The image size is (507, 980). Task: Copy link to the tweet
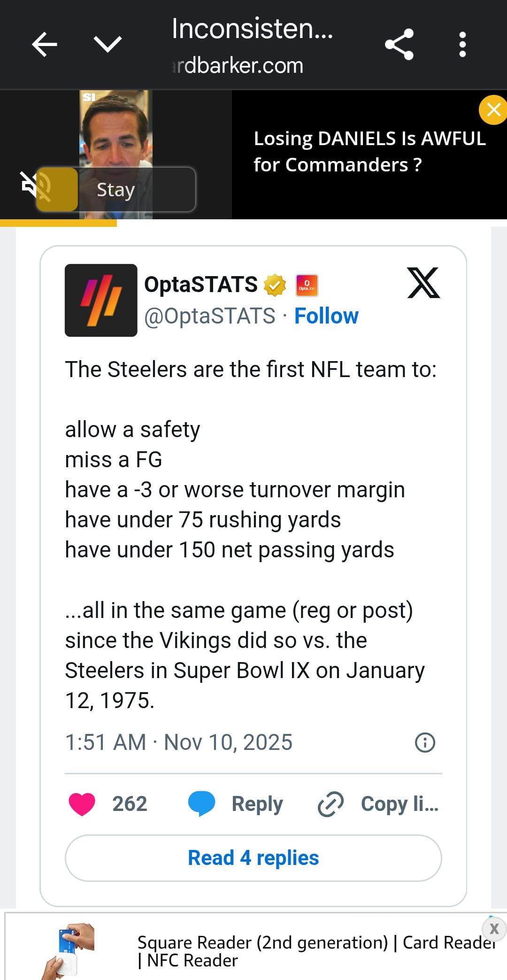pyautogui.click(x=378, y=803)
